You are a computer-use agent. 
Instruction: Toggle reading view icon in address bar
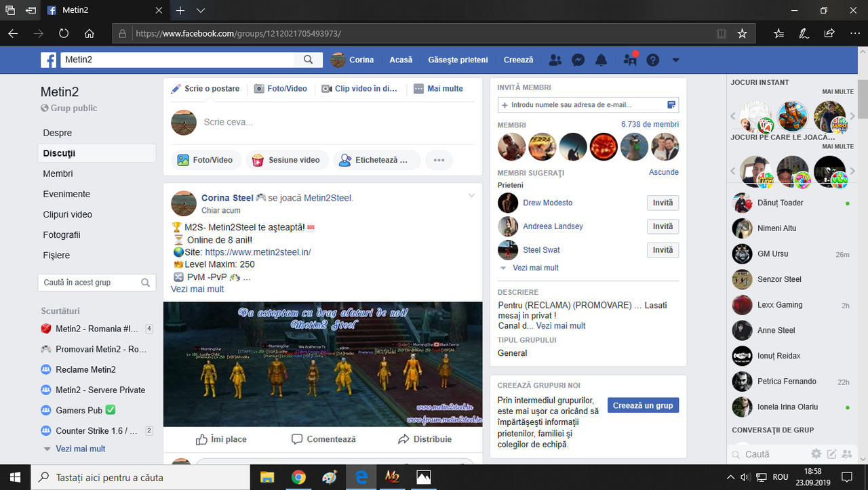coord(722,33)
